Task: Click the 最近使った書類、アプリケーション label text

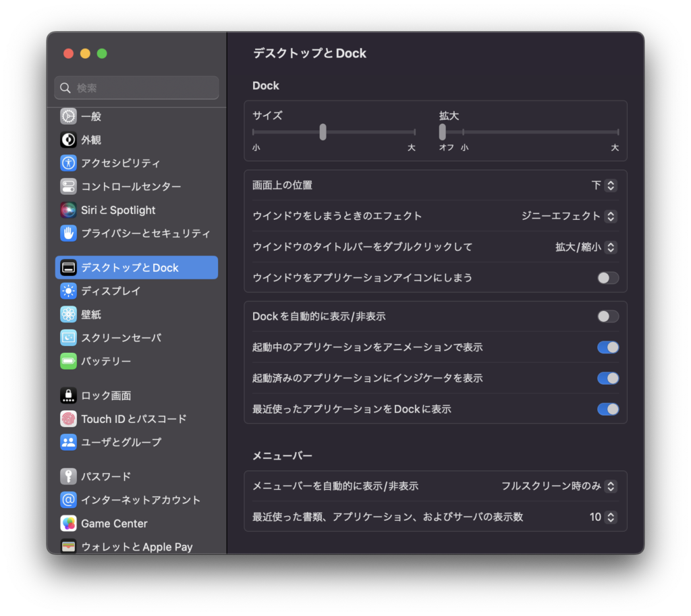Action: coord(387,517)
